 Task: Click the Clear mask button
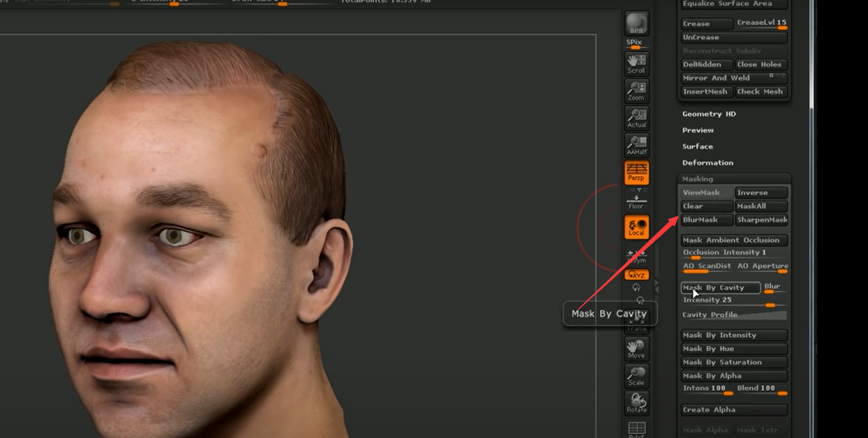(x=707, y=206)
